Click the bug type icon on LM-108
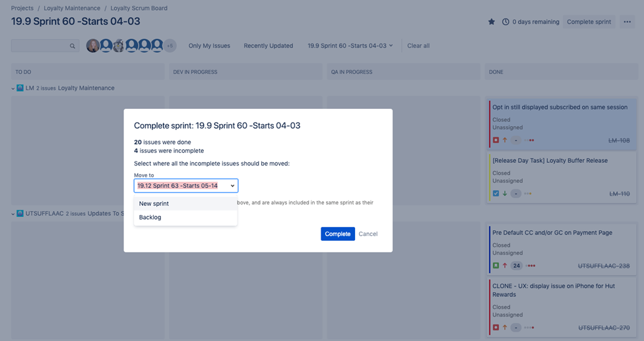Viewport: 644px width, 341px height. pyautogui.click(x=496, y=140)
